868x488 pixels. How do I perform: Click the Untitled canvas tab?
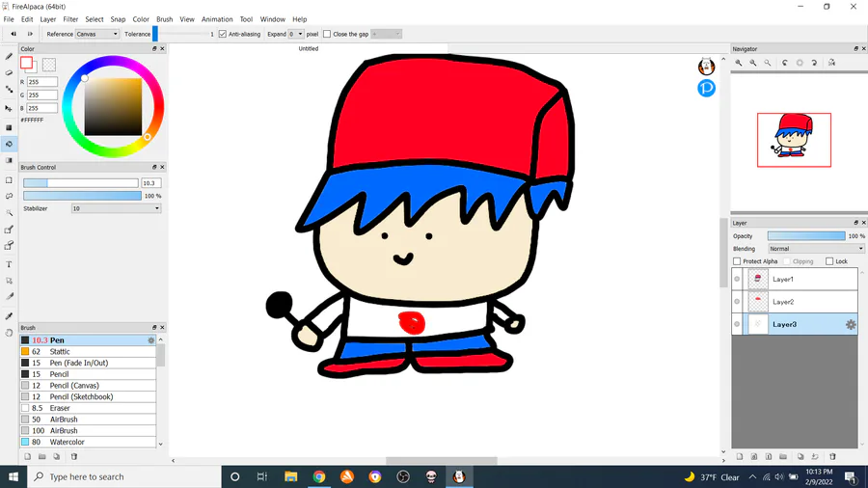coord(309,48)
